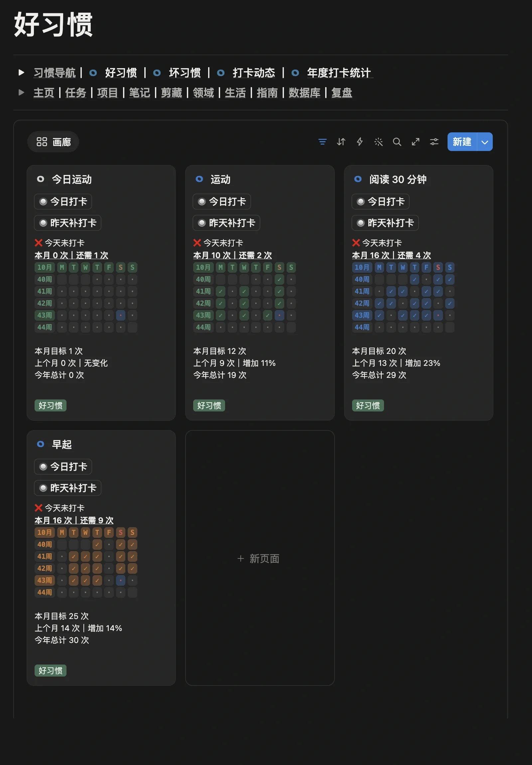Click the circle icon on 阅读 30 分钟 card
The width and height of the screenshot is (532, 765).
point(358,179)
